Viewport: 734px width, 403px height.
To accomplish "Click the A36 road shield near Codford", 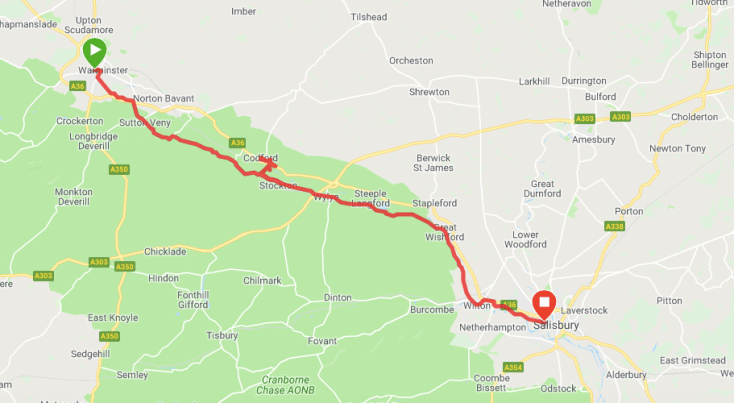I will click(237, 143).
